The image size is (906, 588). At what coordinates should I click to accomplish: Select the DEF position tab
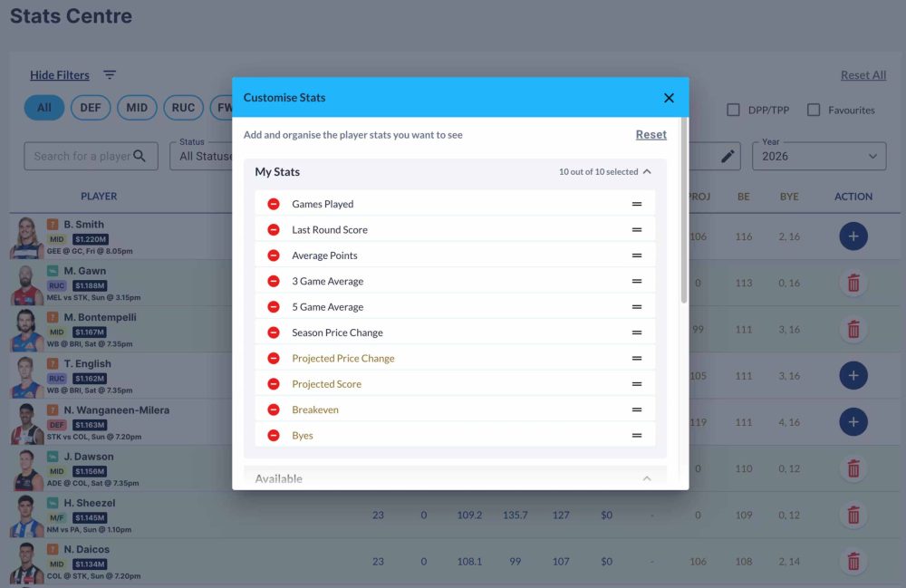(91, 108)
